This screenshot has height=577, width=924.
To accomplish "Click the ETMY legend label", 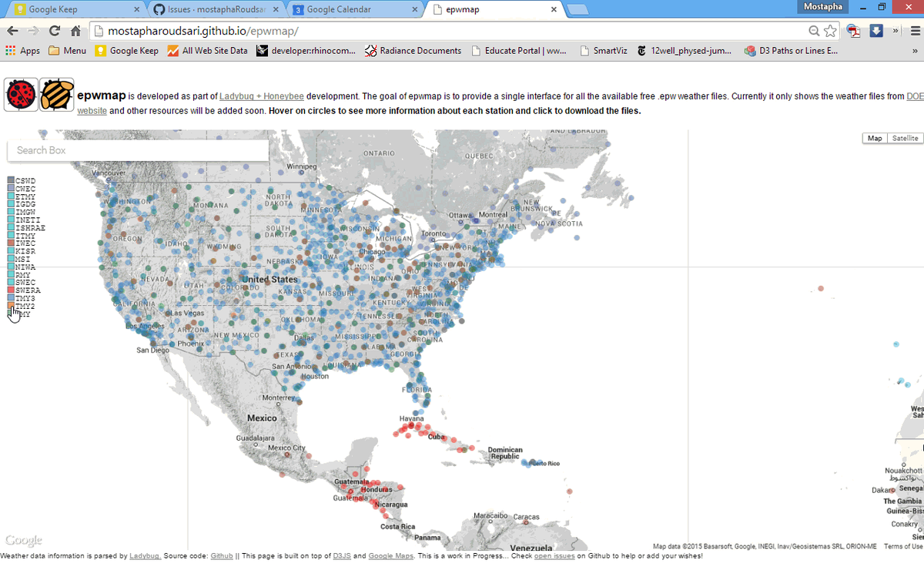I will click(25, 196).
